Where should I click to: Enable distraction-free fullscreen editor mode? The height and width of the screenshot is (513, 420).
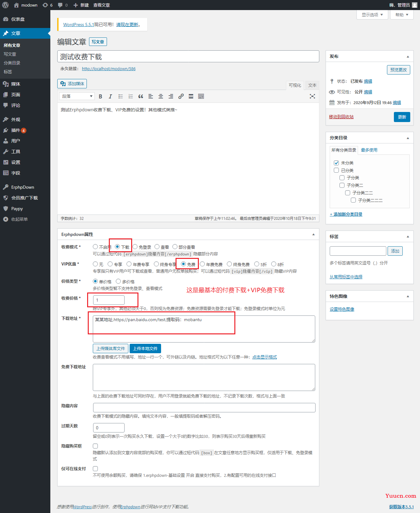tap(312, 96)
